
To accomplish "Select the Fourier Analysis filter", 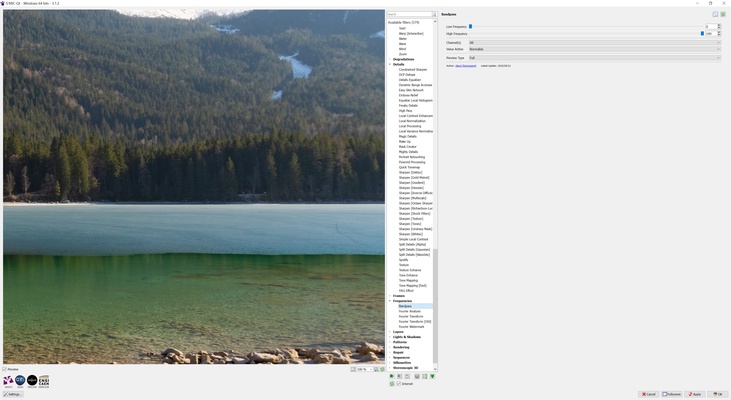I will pyautogui.click(x=410, y=311).
